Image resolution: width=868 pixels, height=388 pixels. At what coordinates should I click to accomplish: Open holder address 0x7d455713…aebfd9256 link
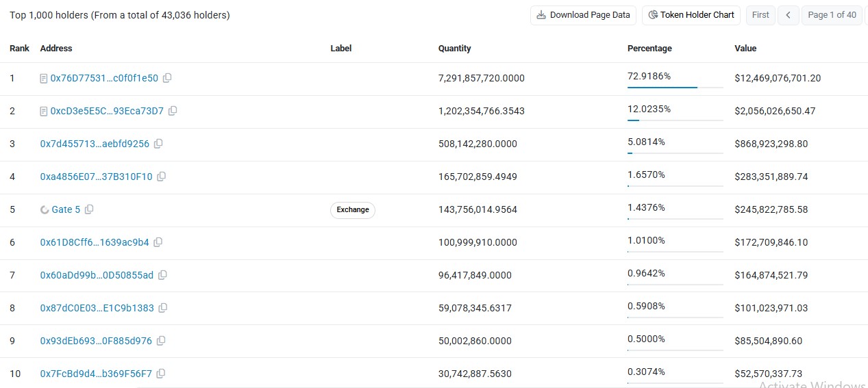(95, 144)
